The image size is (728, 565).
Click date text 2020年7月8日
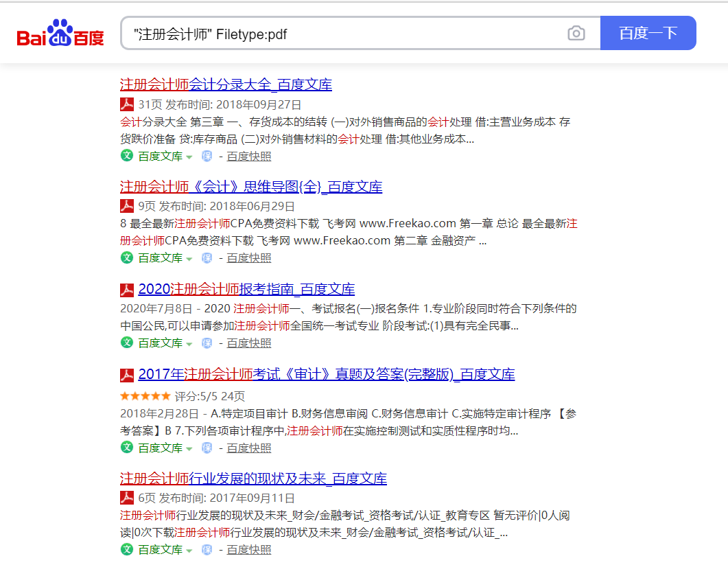(x=156, y=308)
